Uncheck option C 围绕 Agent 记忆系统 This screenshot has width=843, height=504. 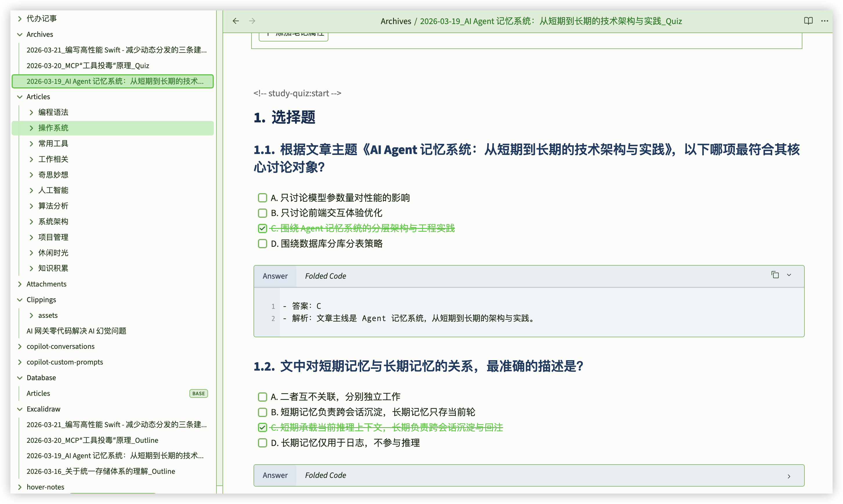[262, 229]
